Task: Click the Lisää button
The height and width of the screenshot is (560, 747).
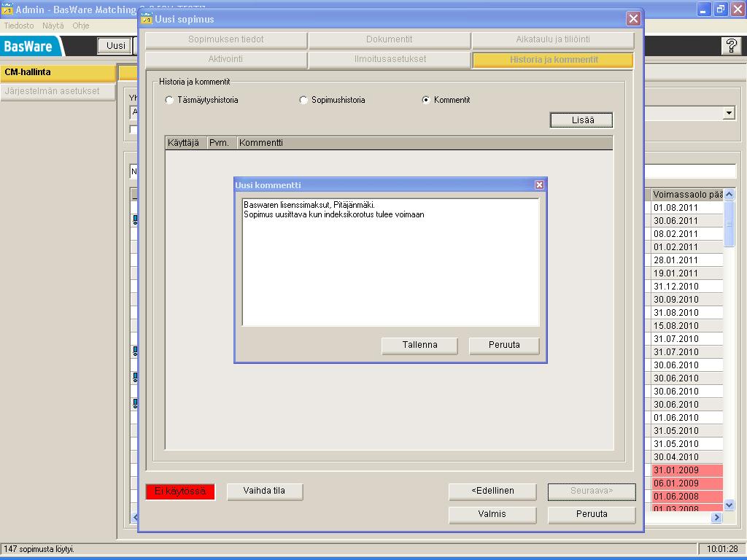Action: pyautogui.click(x=581, y=120)
